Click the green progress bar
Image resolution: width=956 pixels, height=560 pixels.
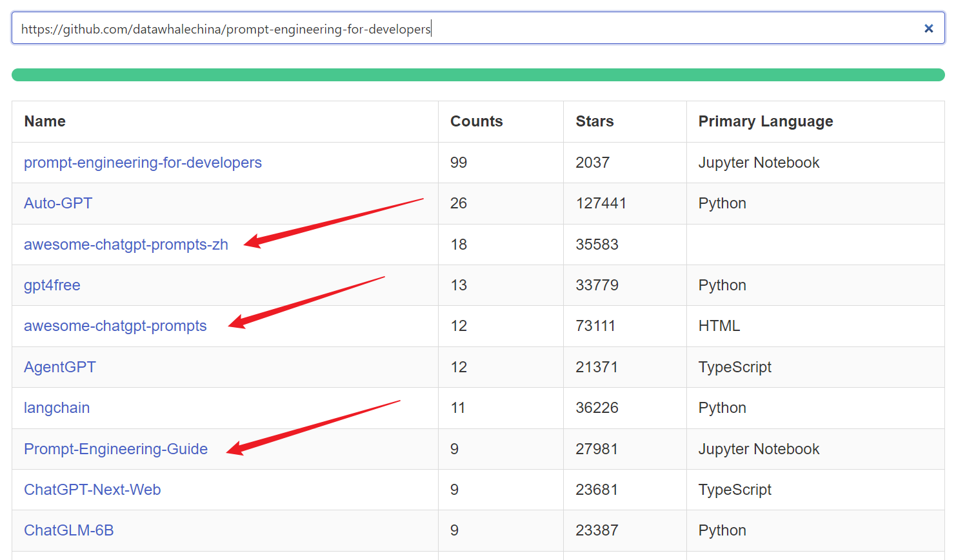477,75
